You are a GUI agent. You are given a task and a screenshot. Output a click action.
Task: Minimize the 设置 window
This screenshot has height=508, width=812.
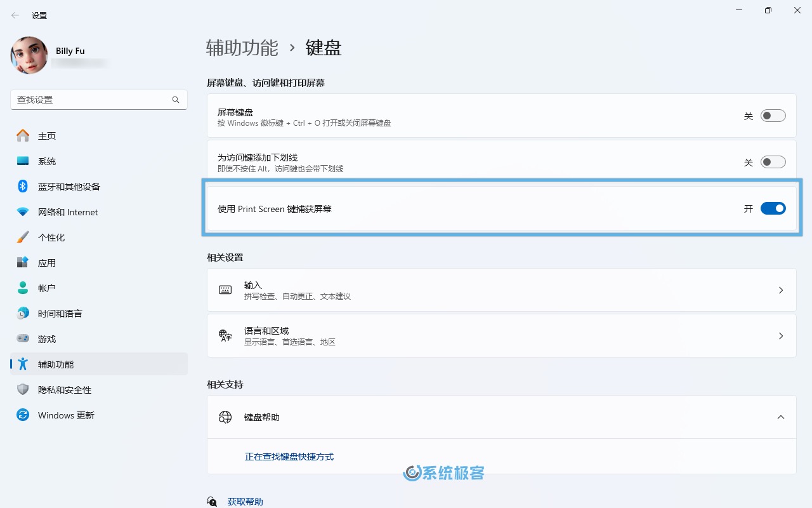point(739,10)
